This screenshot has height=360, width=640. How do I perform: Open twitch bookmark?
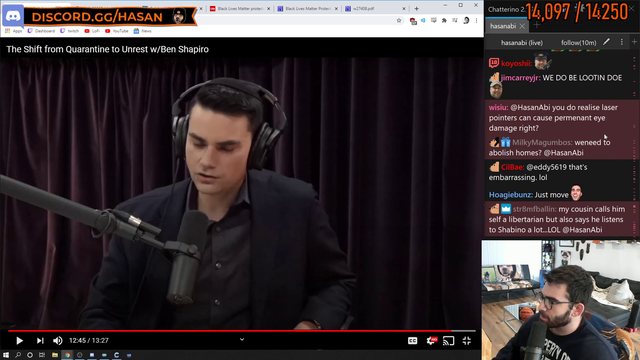69,31
